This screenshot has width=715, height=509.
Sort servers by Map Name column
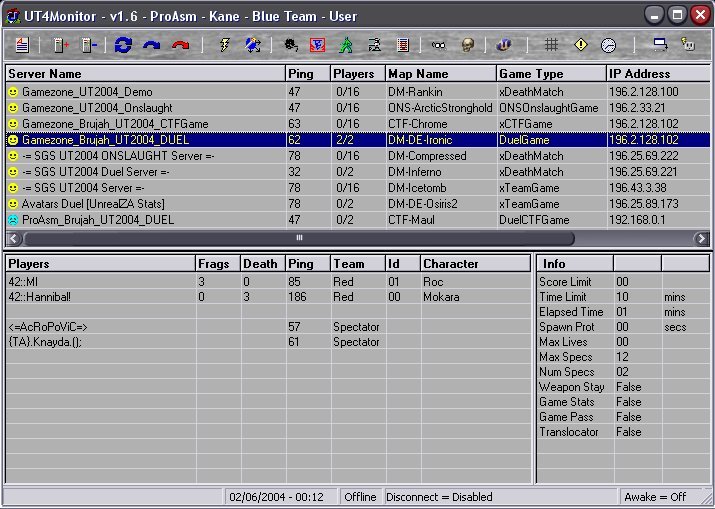click(441, 74)
